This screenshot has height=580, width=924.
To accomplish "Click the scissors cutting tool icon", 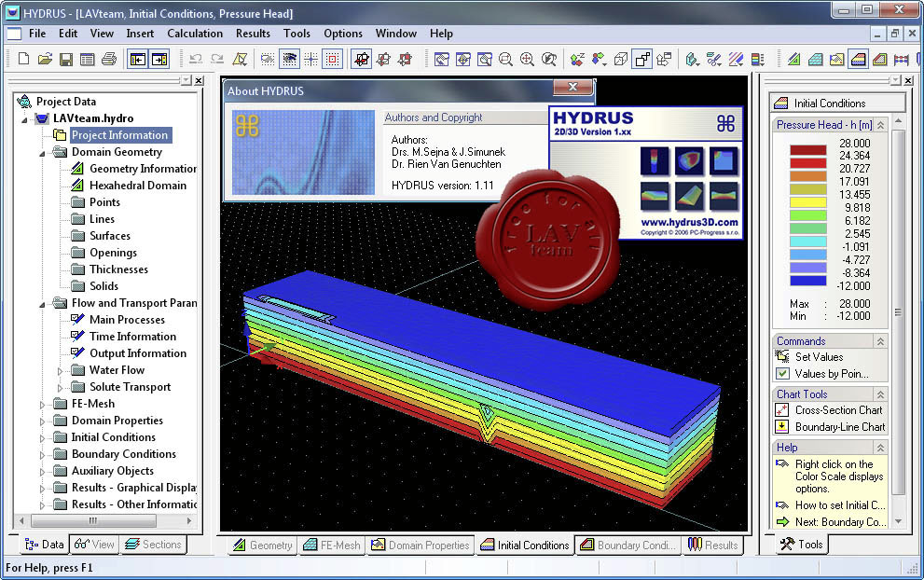I will click(713, 59).
